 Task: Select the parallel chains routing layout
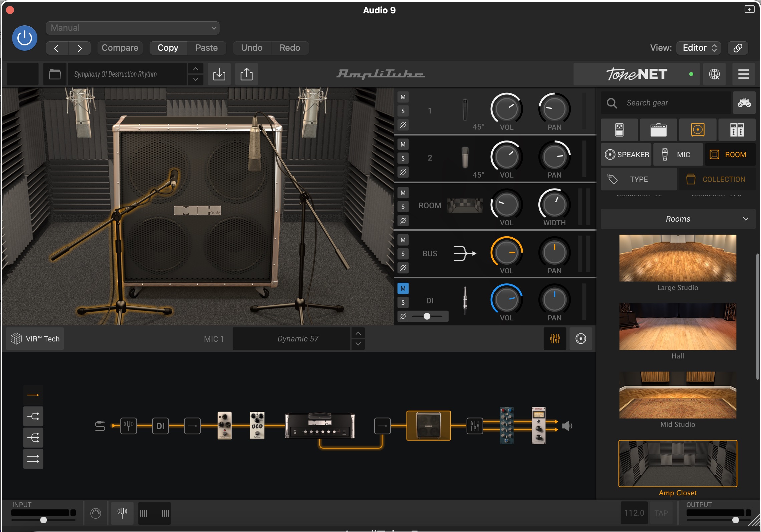33,459
